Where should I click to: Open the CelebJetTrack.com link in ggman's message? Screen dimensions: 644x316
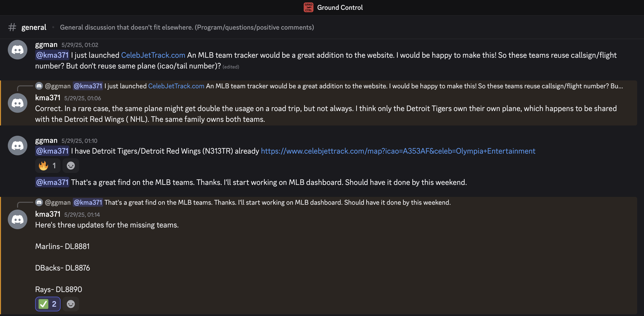(x=153, y=55)
